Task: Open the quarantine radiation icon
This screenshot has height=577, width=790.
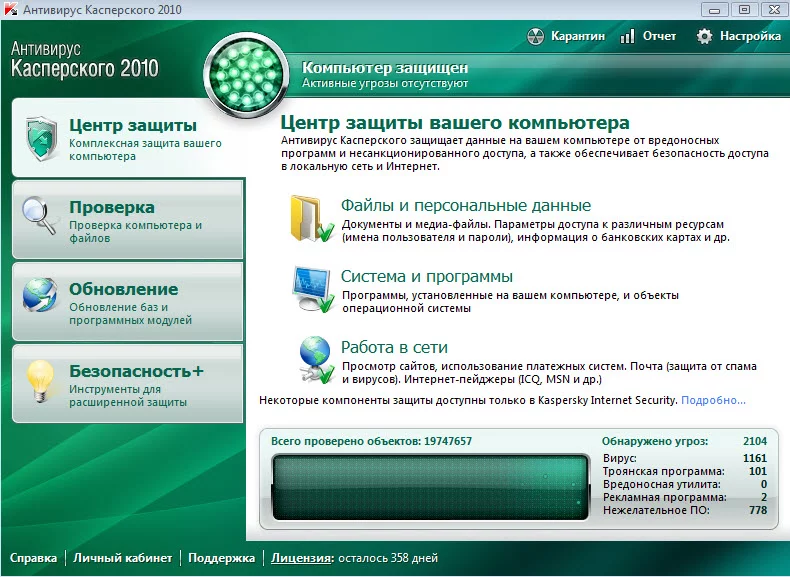Action: click(x=536, y=36)
